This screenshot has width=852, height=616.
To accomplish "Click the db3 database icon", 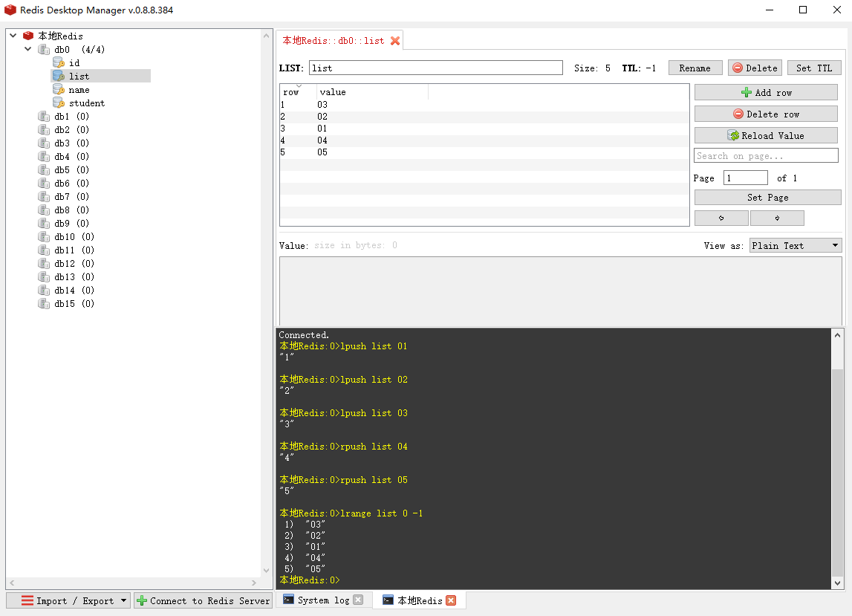I will (x=44, y=143).
